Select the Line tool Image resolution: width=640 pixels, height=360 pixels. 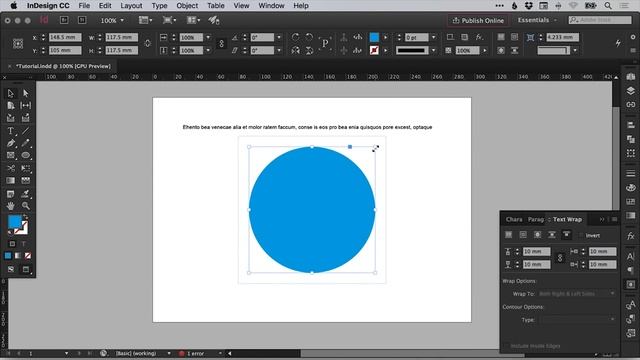(x=26, y=131)
